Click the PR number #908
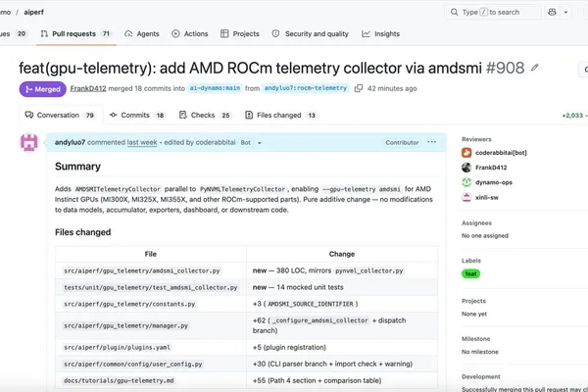 pyautogui.click(x=505, y=68)
